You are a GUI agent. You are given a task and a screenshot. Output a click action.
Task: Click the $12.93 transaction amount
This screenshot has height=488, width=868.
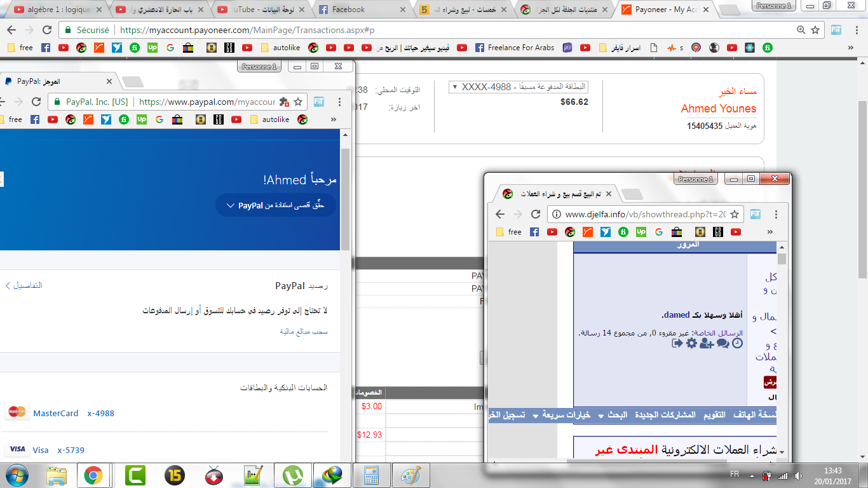[x=369, y=435]
